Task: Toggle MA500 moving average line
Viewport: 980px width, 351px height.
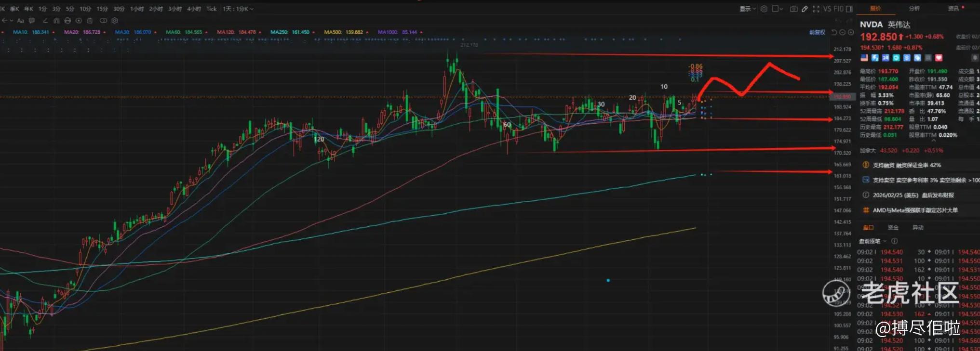Action: pyautogui.click(x=344, y=32)
